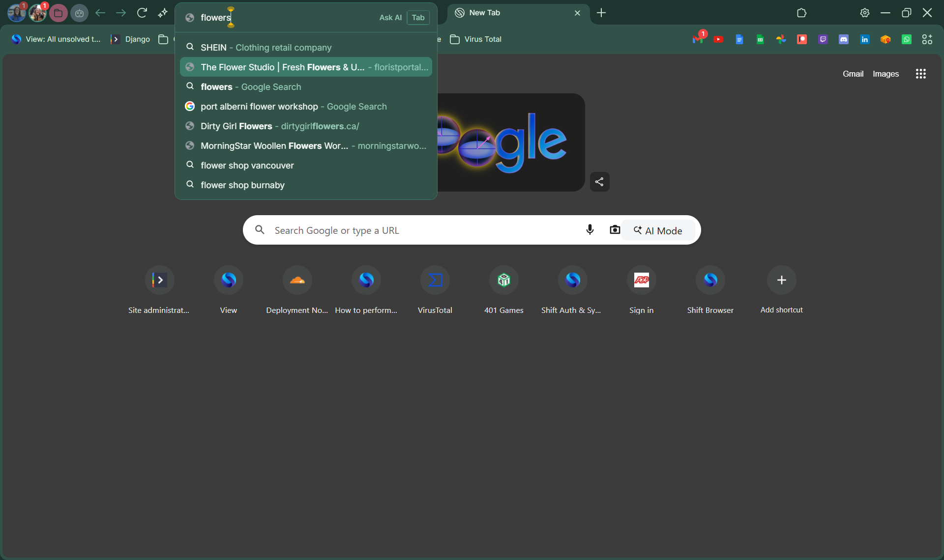Open the View shortcut tile
This screenshot has width=944, height=560.
[229, 290]
